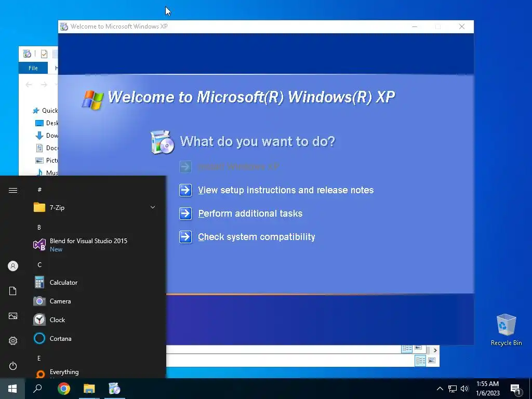Select Pictures in Explorer's navigation pane

point(46,160)
